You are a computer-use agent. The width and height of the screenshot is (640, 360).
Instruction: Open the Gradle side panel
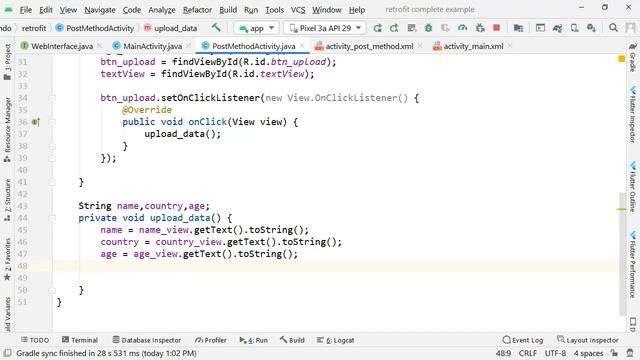[x=633, y=57]
